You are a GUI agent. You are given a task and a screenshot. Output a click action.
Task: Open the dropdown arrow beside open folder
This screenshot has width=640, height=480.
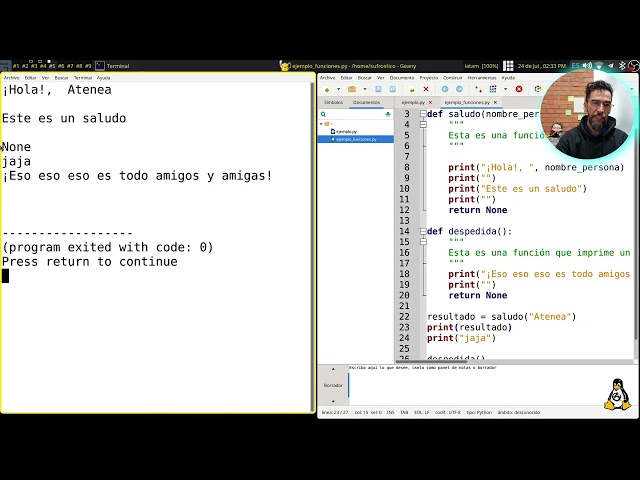tap(364, 89)
